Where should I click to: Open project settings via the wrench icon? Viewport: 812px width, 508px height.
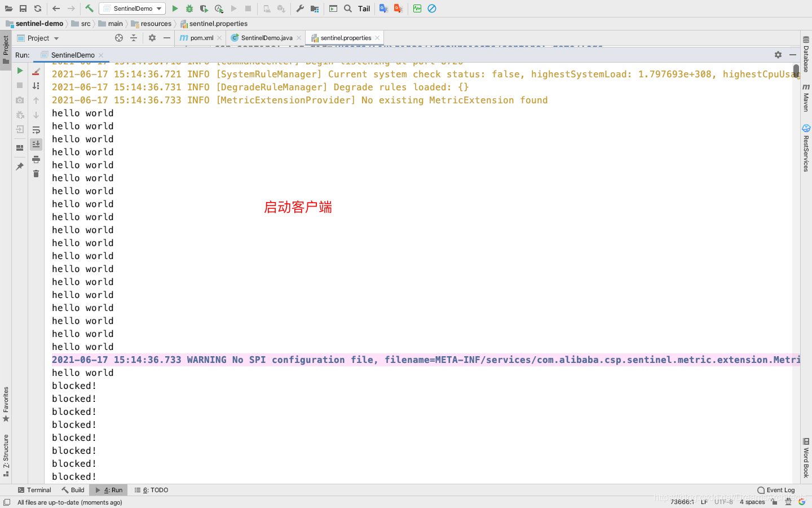click(300, 8)
